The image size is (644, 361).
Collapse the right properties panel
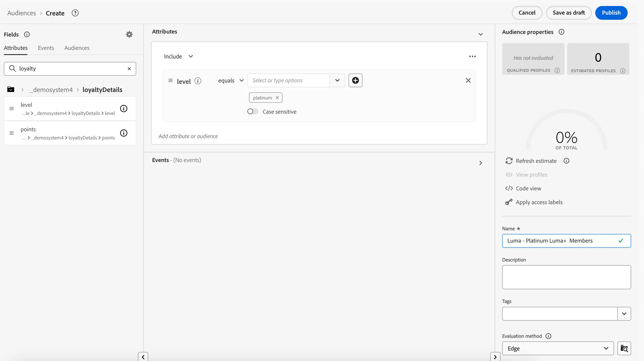coord(495,357)
